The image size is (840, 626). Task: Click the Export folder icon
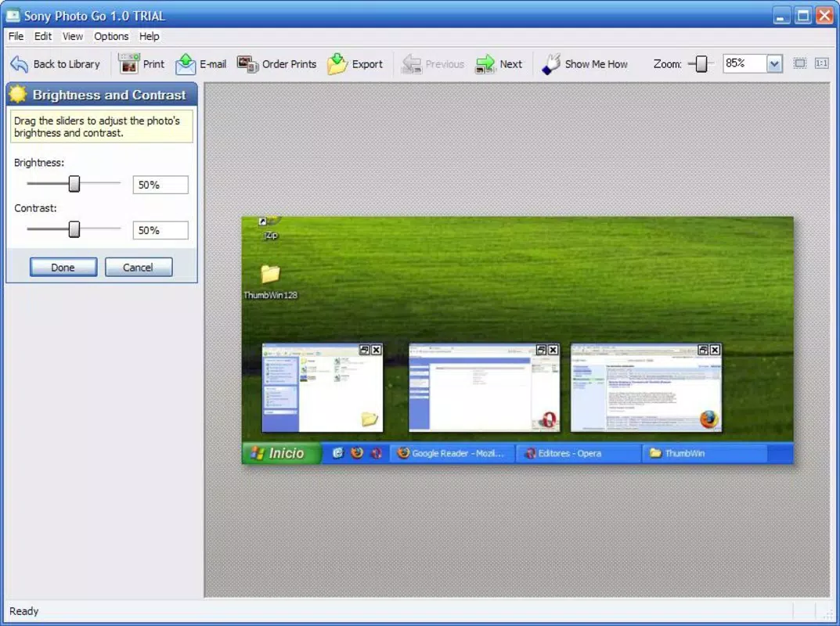337,63
